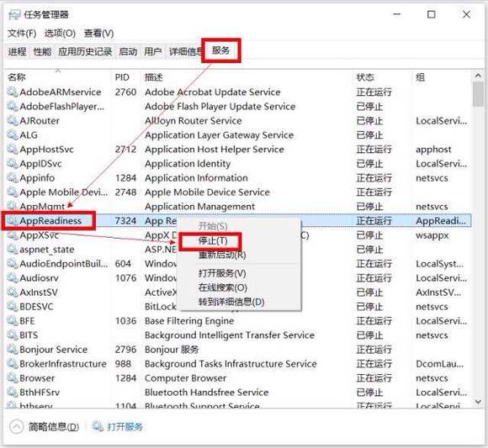Click the 打开服务 link at bottom
Screen dimensions: 488x448
(x=125, y=426)
